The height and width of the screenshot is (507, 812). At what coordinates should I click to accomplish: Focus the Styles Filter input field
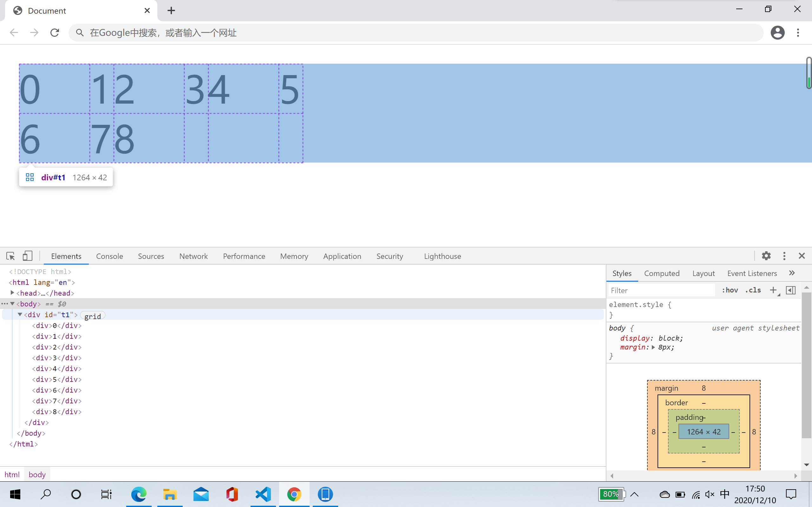tap(661, 290)
